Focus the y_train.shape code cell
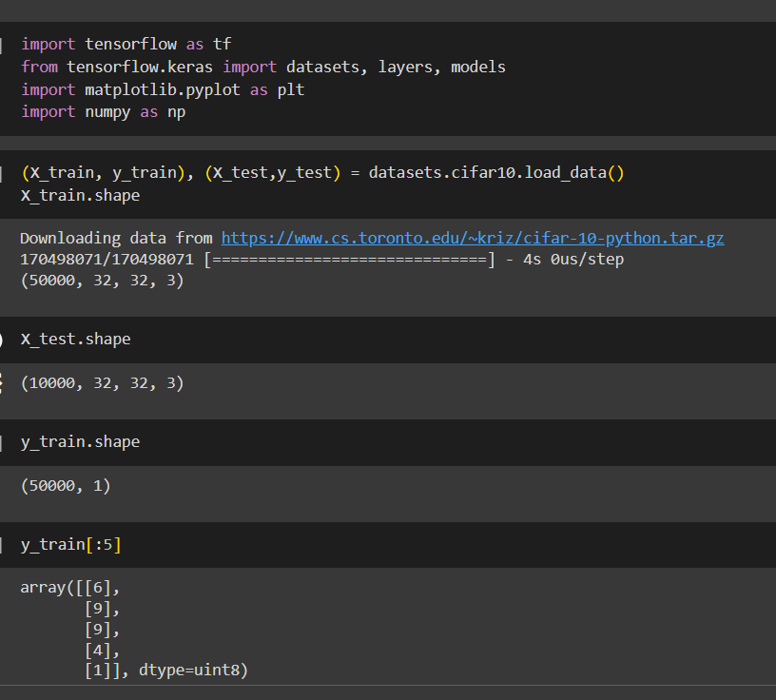The image size is (776, 700). [80, 442]
